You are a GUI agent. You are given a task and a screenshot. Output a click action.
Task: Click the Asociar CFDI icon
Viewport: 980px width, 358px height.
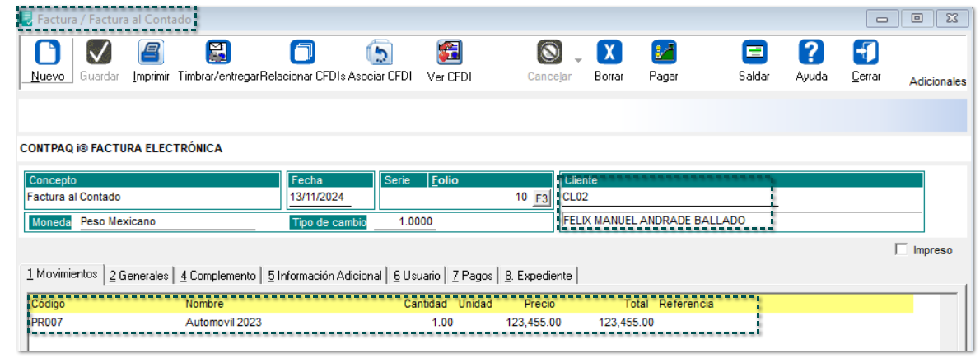[x=380, y=53]
